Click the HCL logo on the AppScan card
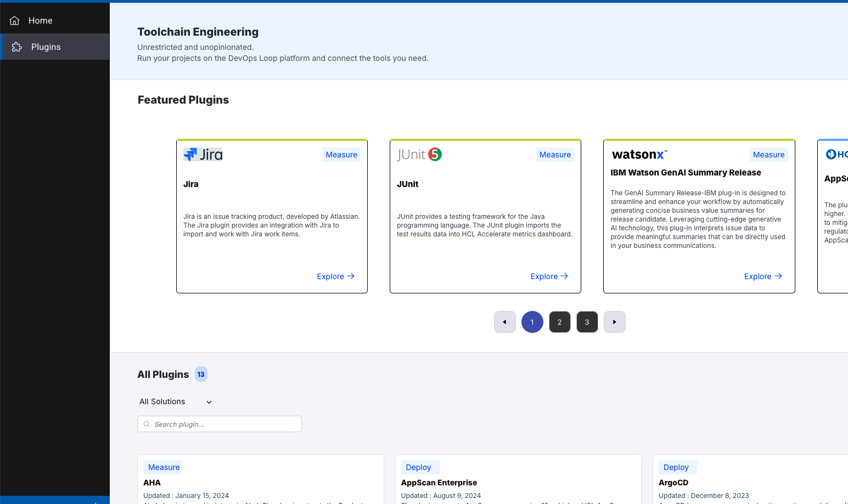Screen dimensions: 848x504 tap(830, 154)
